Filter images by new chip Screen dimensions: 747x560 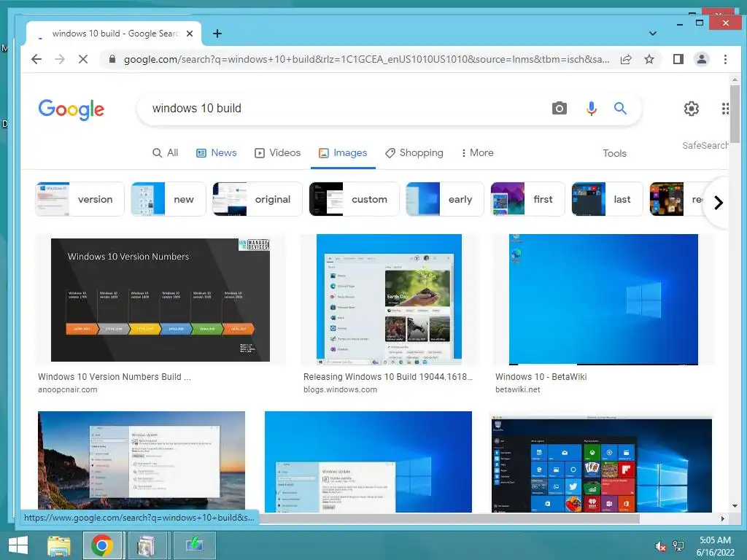169,199
